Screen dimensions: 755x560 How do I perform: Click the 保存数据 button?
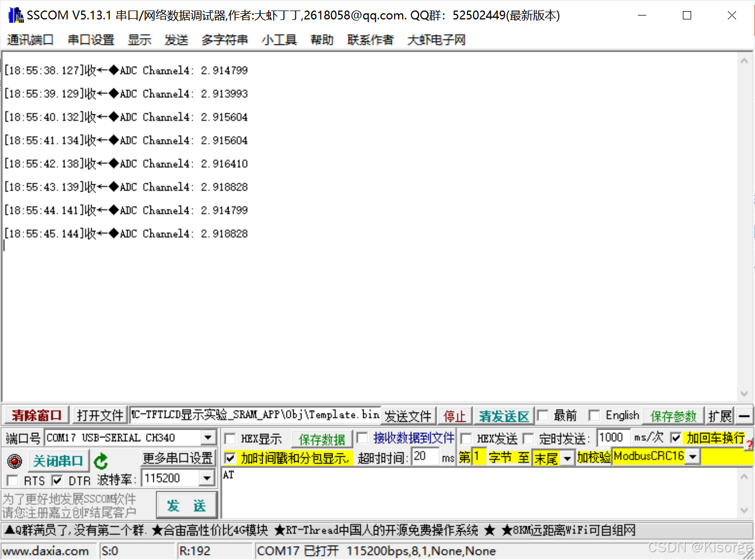pyautogui.click(x=322, y=439)
